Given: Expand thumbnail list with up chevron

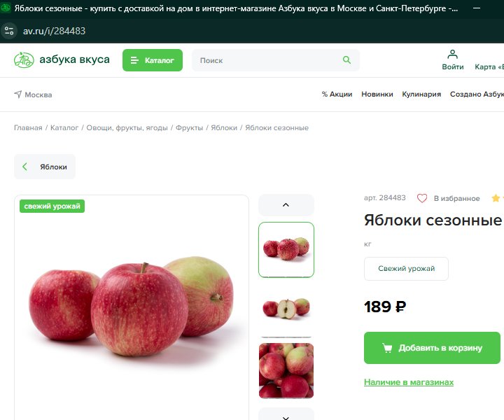Looking at the screenshot, I should 286,204.
